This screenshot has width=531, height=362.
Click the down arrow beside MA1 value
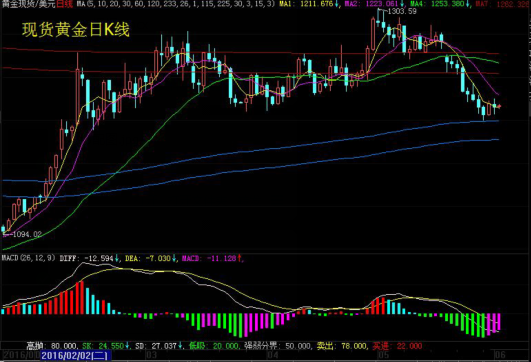337,4
